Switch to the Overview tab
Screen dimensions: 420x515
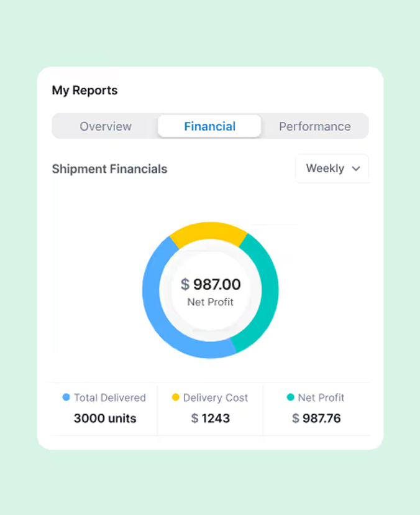tap(106, 126)
